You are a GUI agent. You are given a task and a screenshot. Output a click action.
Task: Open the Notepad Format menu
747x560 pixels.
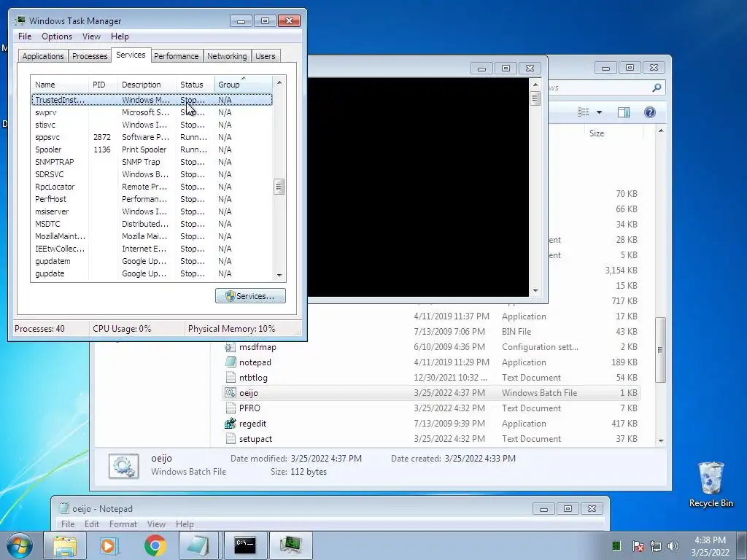pyautogui.click(x=123, y=524)
